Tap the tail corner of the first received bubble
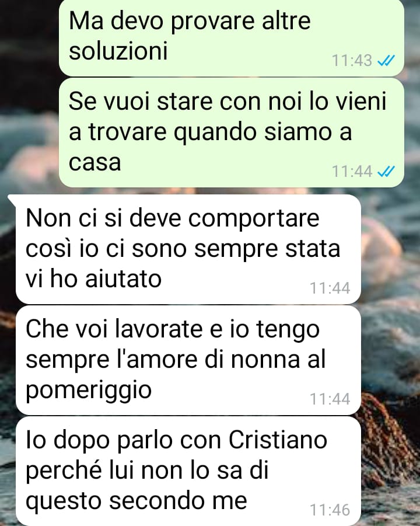 pos(12,199)
